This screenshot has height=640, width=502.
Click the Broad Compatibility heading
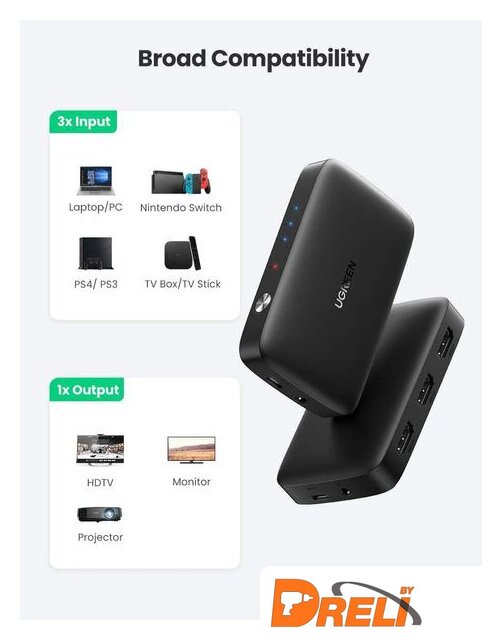click(x=253, y=59)
